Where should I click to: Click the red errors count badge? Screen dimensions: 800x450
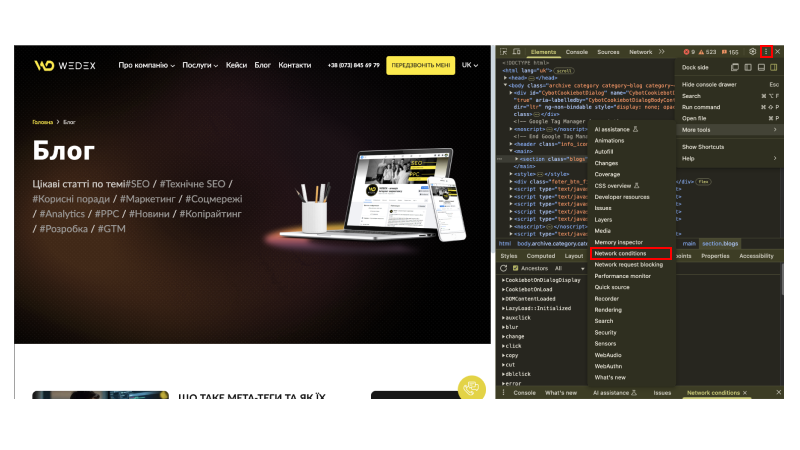pos(689,52)
